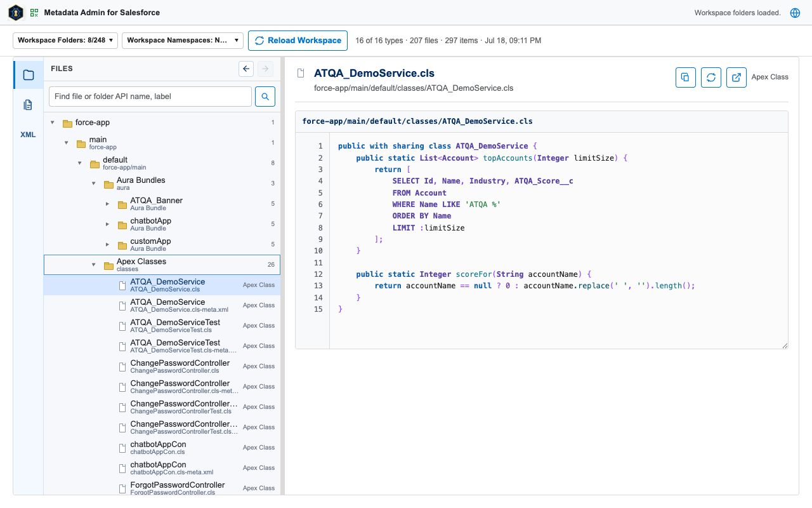Open the globe language icon

point(795,13)
